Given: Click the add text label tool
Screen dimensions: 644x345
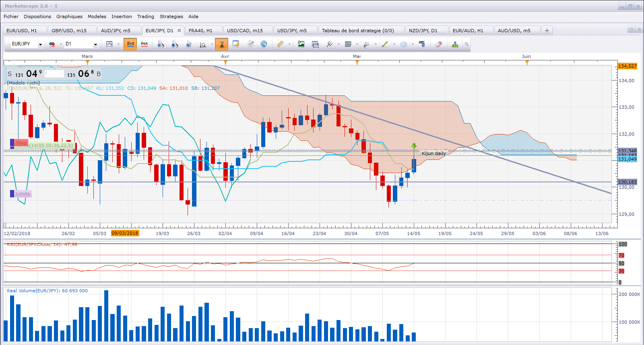Looking at the screenshot, I should coord(422,44).
